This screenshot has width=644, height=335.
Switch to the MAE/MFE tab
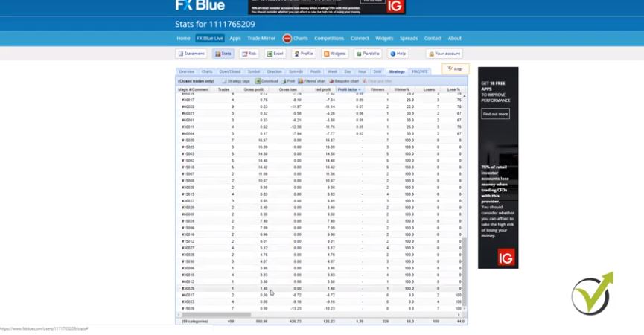click(x=419, y=72)
